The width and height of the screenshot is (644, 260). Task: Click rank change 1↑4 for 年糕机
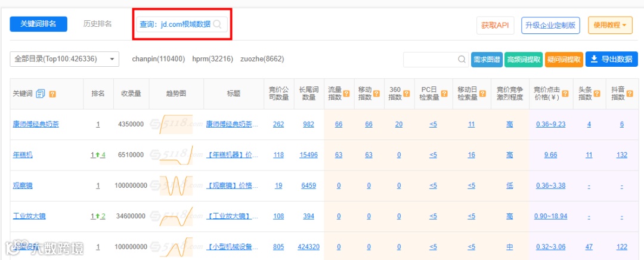(98, 155)
